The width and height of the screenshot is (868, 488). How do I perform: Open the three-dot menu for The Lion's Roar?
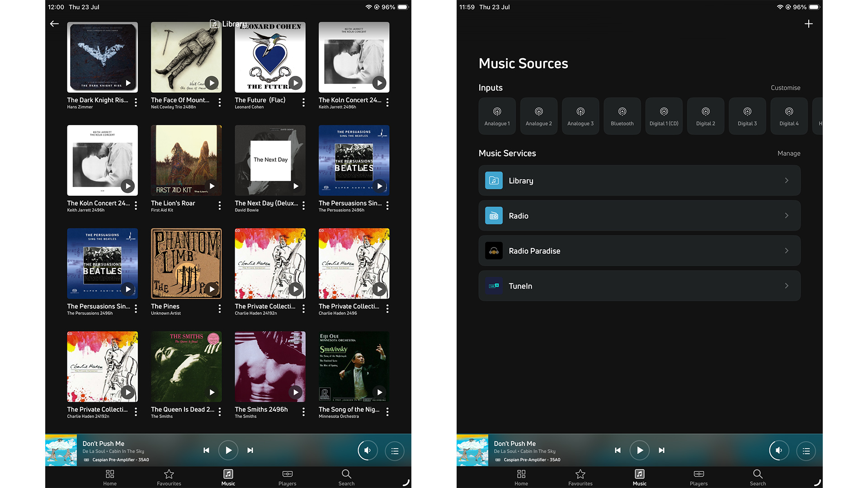click(220, 206)
